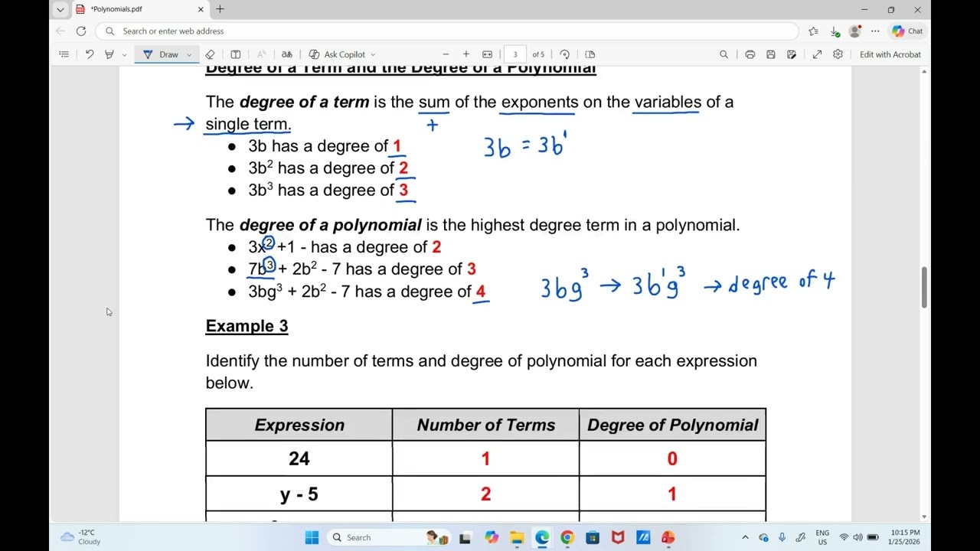The height and width of the screenshot is (551, 980).
Task: Click the microphone icon in system tray
Action: click(782, 537)
